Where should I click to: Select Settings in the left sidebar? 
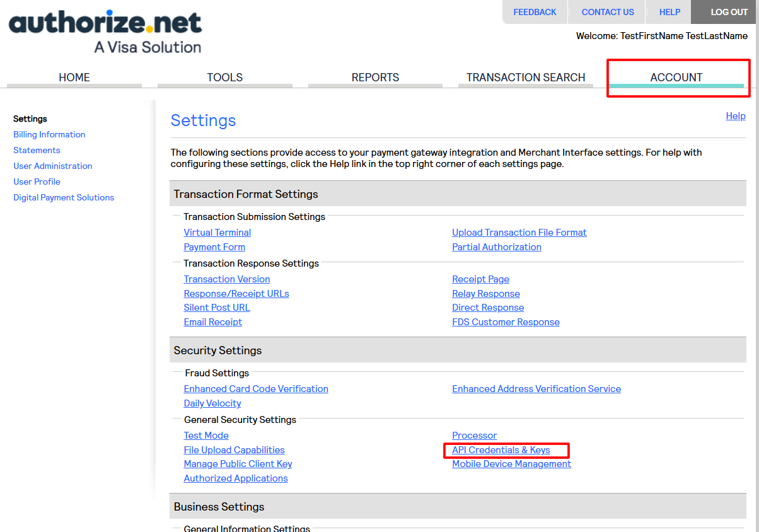click(30, 119)
